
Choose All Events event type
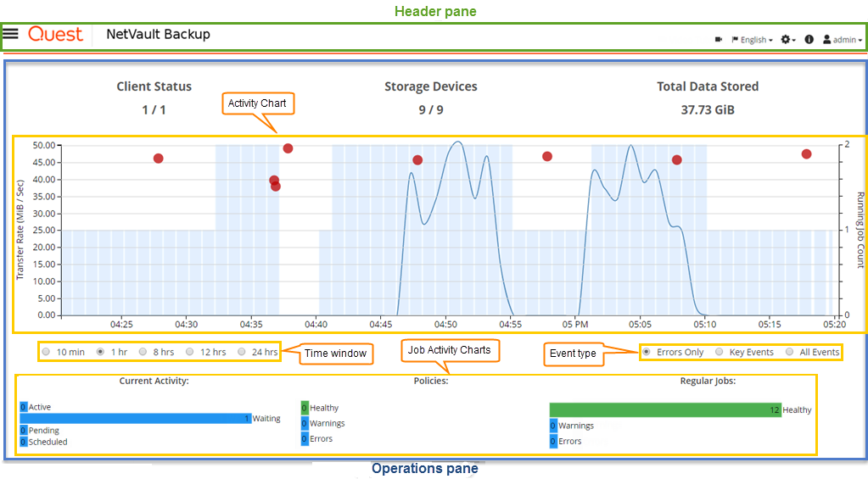[x=789, y=352]
